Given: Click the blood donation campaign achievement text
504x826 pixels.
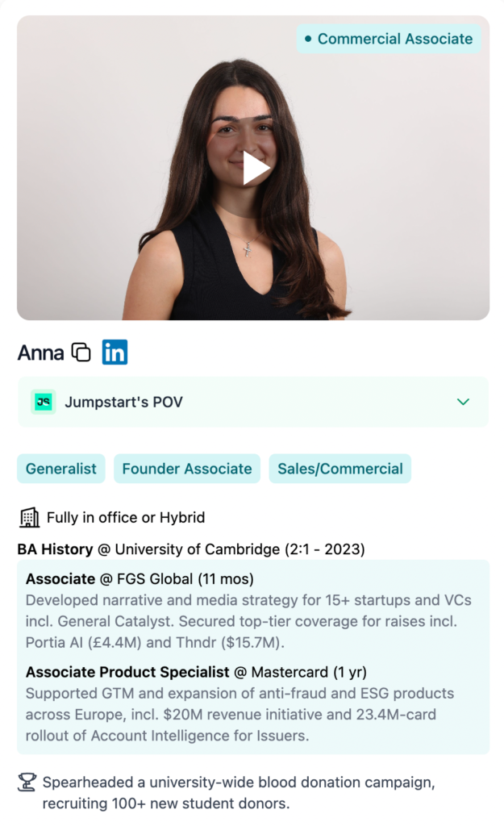Looking at the screenshot, I should pyautogui.click(x=231, y=792).
